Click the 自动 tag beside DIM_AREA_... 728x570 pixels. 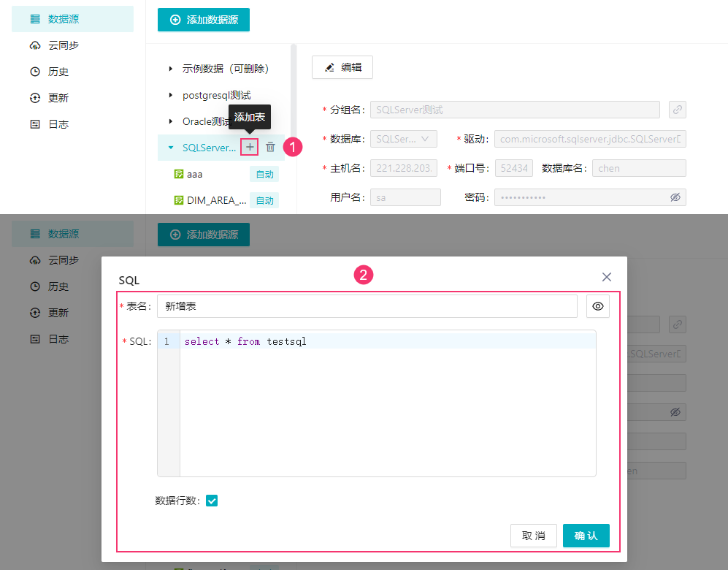click(264, 200)
